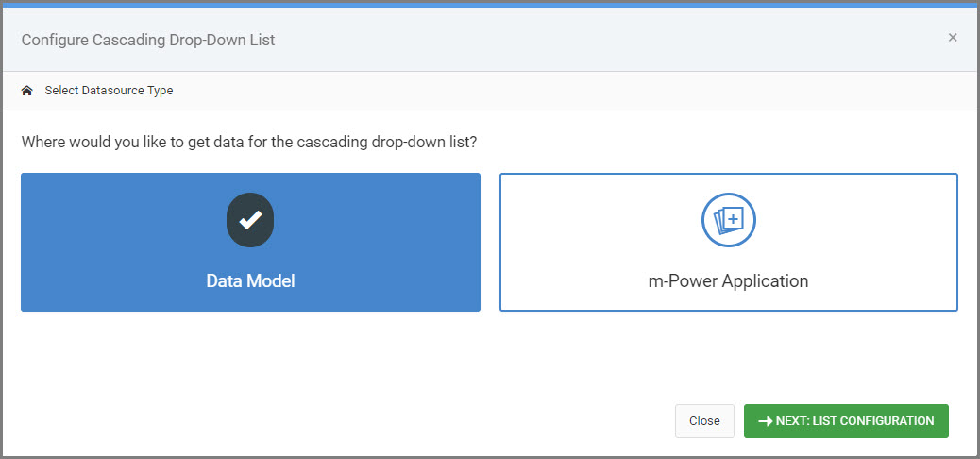Viewport: 980px width, 459px height.
Task: Click the home icon in the breadcrumb bar
Action: point(26,91)
